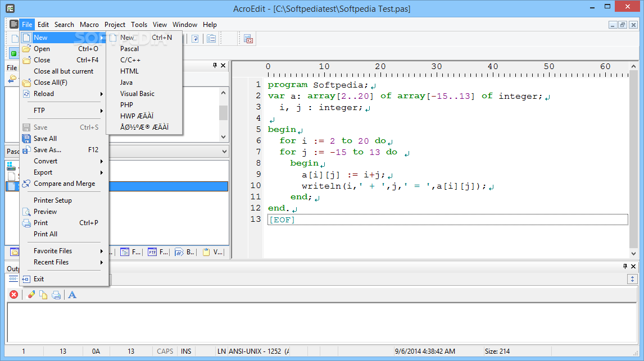Image resolution: width=644 pixels, height=361 pixels.
Task: Open the B.. tab with hash icon
Action: pyautogui.click(x=184, y=252)
